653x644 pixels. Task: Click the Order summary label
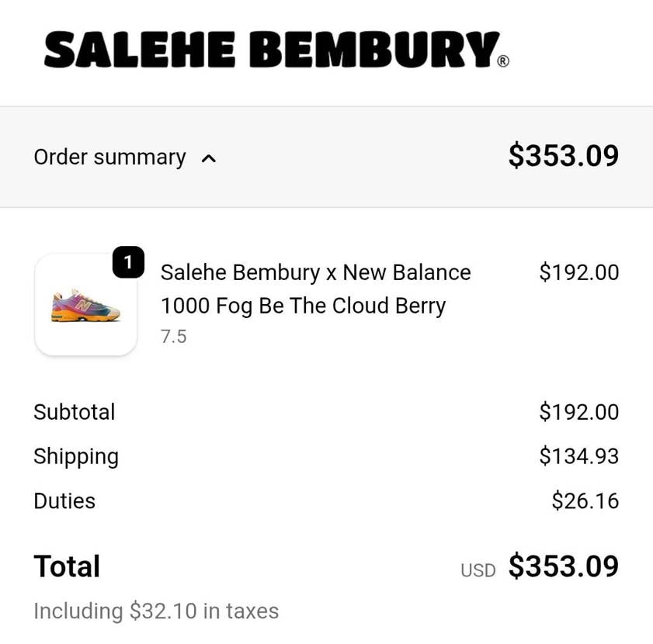109,158
